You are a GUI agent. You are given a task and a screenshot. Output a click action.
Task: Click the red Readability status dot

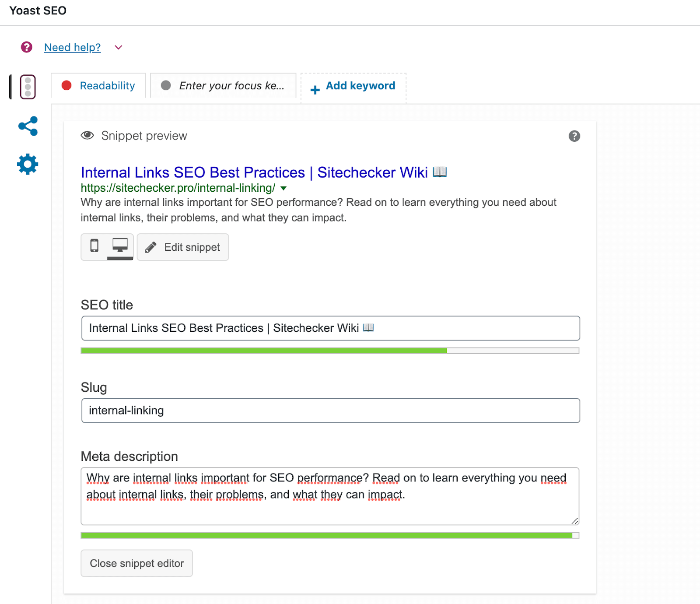coord(66,85)
